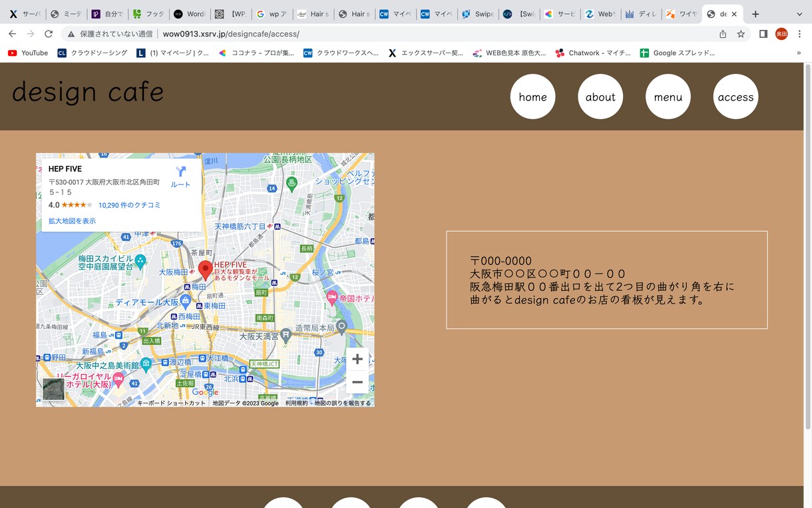Switch to the 自分で tab
The image size is (812, 508).
(x=106, y=14)
